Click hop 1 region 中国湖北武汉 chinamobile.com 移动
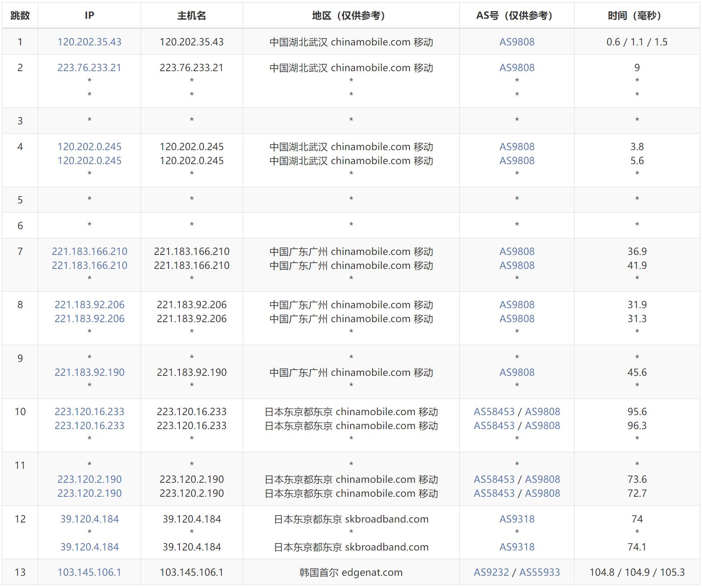Screen dimensions: 702x588 [x=351, y=42]
